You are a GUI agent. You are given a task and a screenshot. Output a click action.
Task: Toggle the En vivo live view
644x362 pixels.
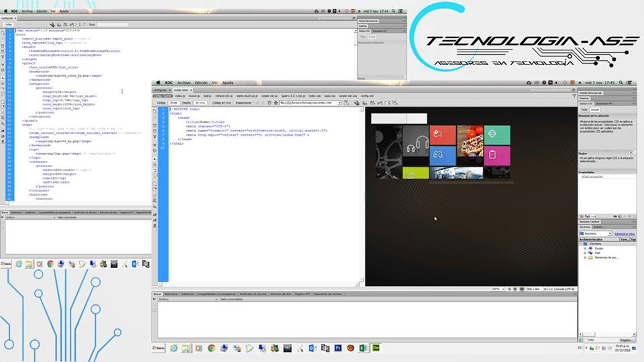pyautogui.click(x=200, y=103)
